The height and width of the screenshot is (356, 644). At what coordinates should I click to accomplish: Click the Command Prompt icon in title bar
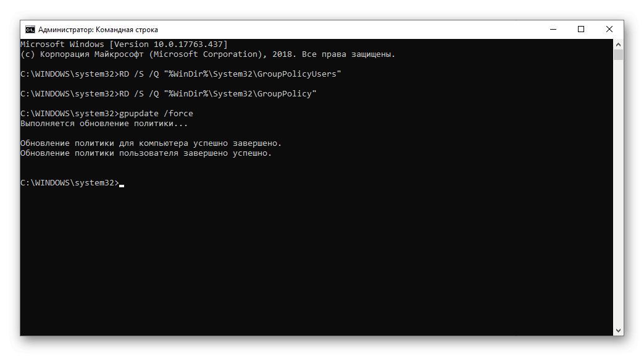(x=30, y=30)
